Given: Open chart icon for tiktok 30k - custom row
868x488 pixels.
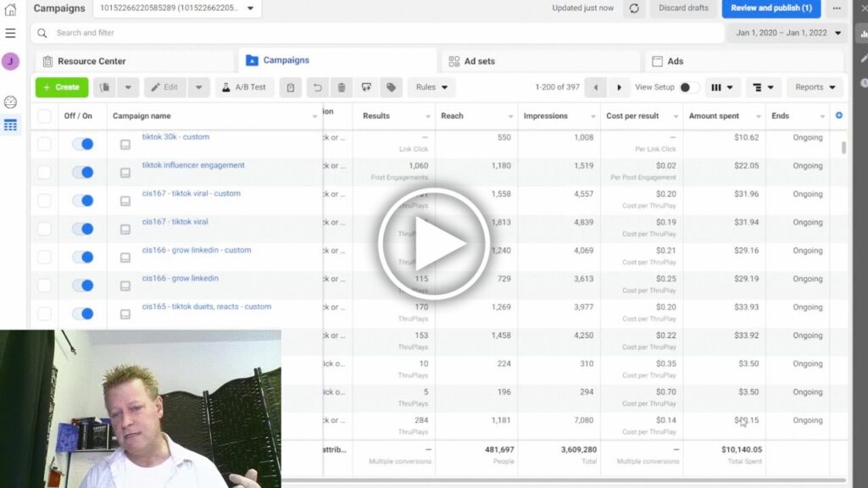Looking at the screenshot, I should tap(125, 144).
